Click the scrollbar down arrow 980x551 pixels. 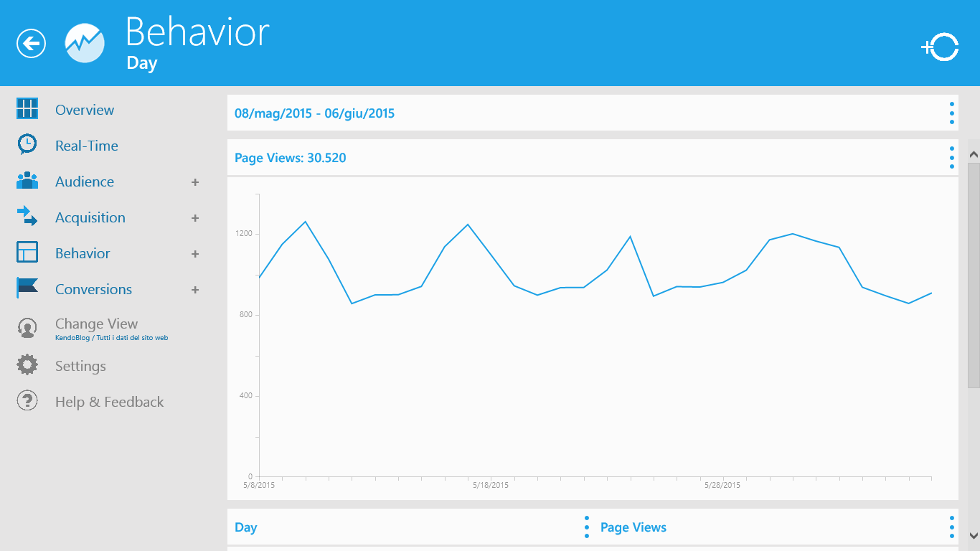pyautogui.click(x=974, y=535)
